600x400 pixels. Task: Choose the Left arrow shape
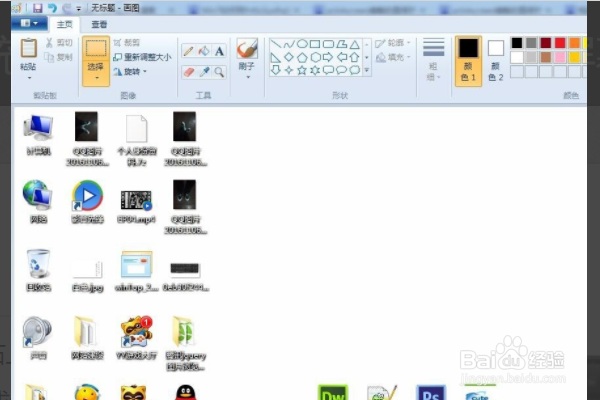click(342, 58)
